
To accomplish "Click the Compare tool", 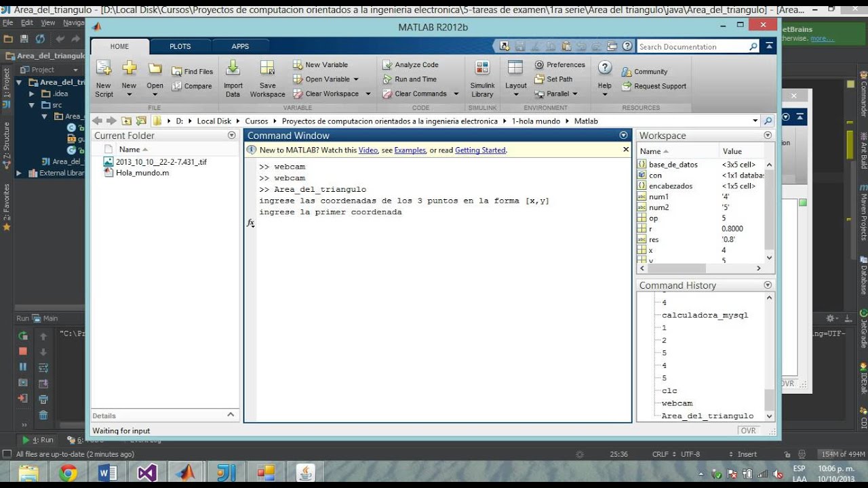I will (192, 86).
